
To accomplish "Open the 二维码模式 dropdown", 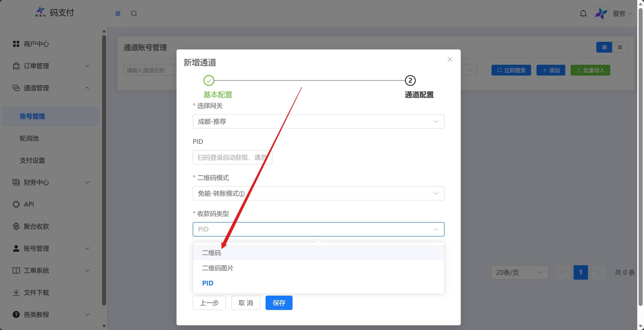I will 318,193.
